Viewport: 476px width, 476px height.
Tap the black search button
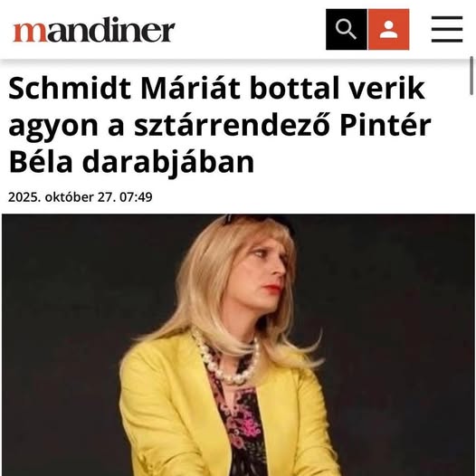click(x=346, y=29)
